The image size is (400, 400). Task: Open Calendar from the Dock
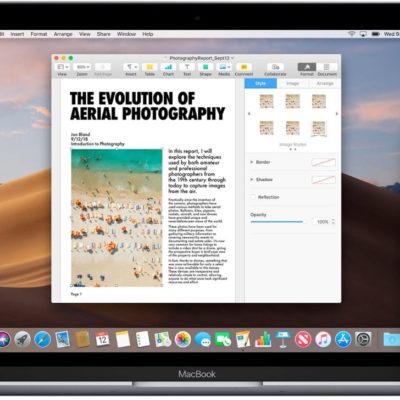point(102,340)
